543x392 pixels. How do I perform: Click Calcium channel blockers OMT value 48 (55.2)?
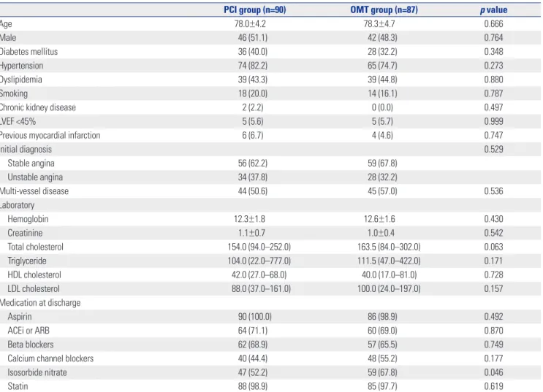click(x=382, y=358)
